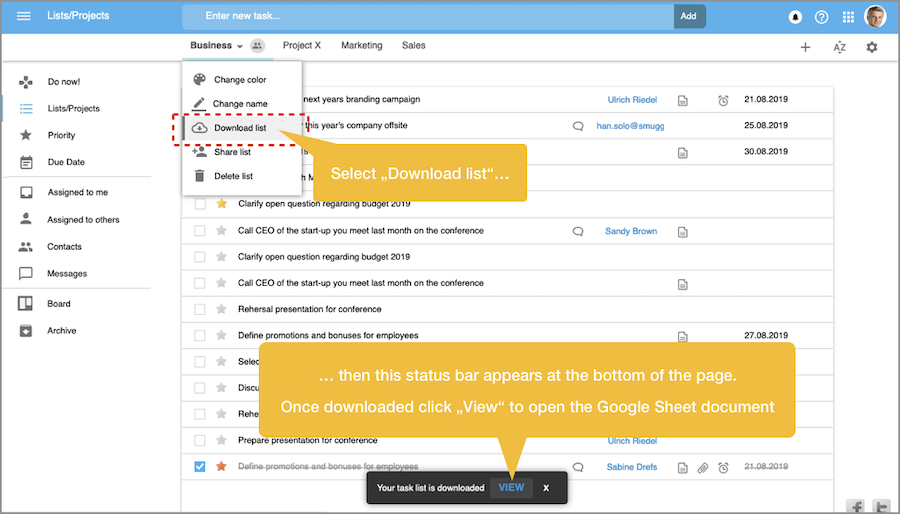
Task: Open the hamburger navigation menu
Action: click(x=24, y=16)
